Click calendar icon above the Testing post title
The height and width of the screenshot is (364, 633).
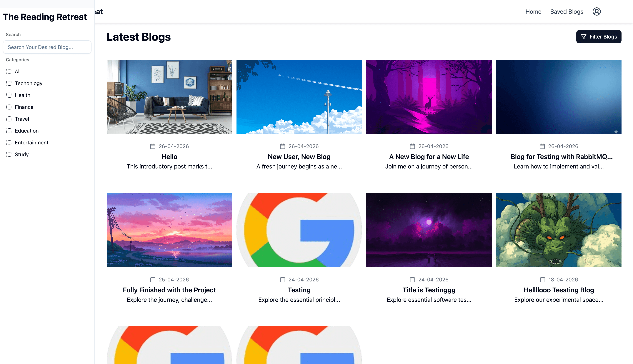(282, 280)
